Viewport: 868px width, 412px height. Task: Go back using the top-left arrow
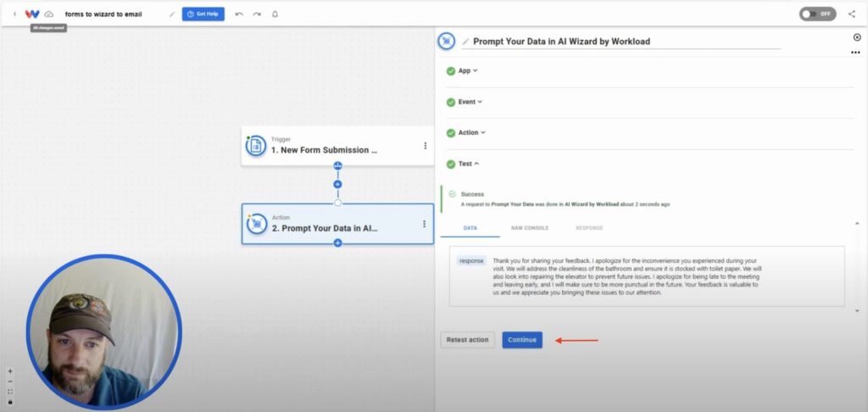[x=15, y=14]
